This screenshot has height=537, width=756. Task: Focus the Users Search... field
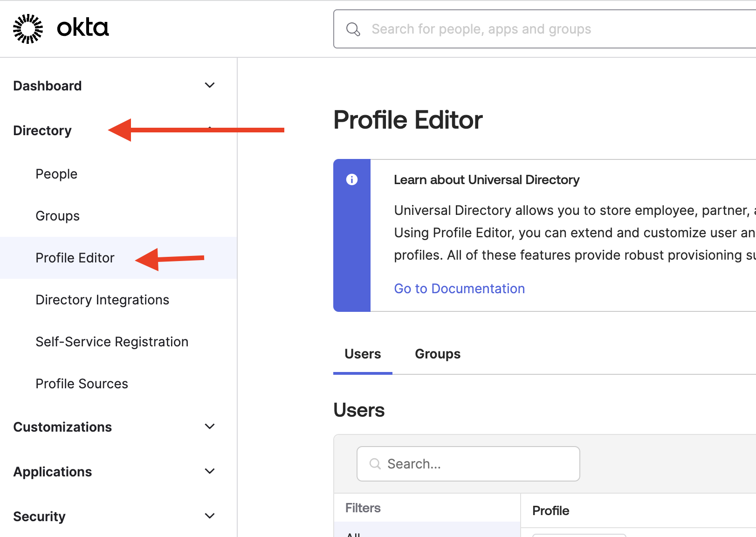[x=468, y=464]
